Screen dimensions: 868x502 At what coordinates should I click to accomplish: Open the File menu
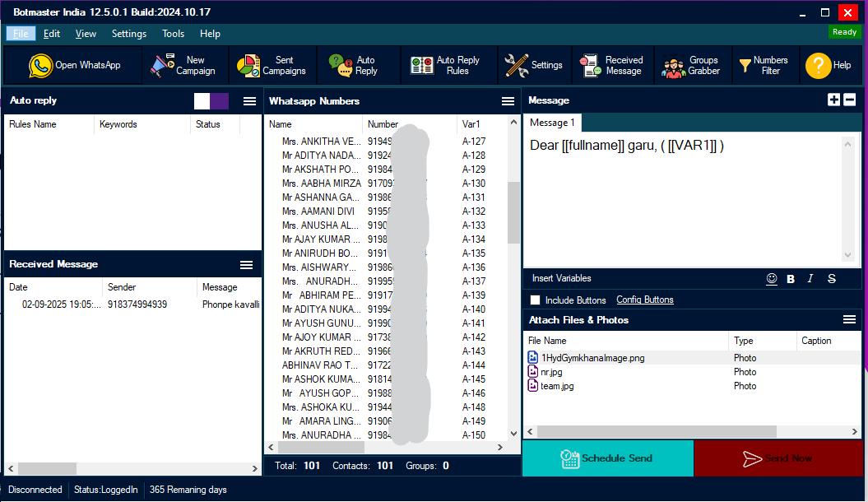(x=21, y=34)
